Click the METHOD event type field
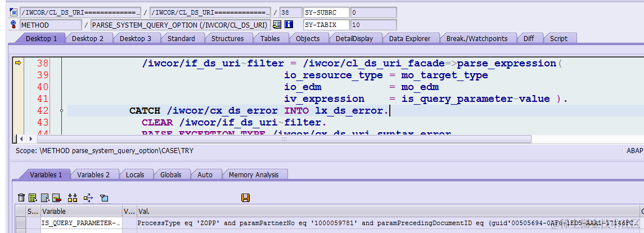Viewport: 644px width, 233px height. [51, 25]
